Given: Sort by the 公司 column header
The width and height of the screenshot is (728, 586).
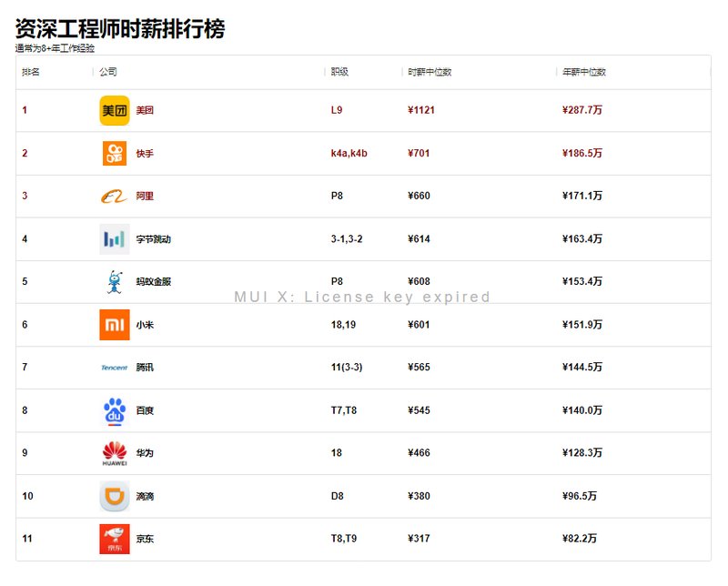Looking at the screenshot, I should coord(108,72).
